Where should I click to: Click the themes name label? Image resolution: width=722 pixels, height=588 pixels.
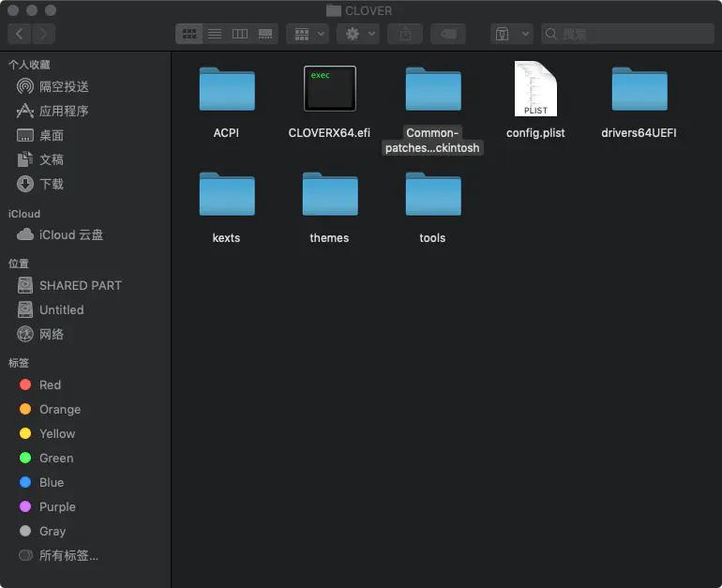[329, 238]
